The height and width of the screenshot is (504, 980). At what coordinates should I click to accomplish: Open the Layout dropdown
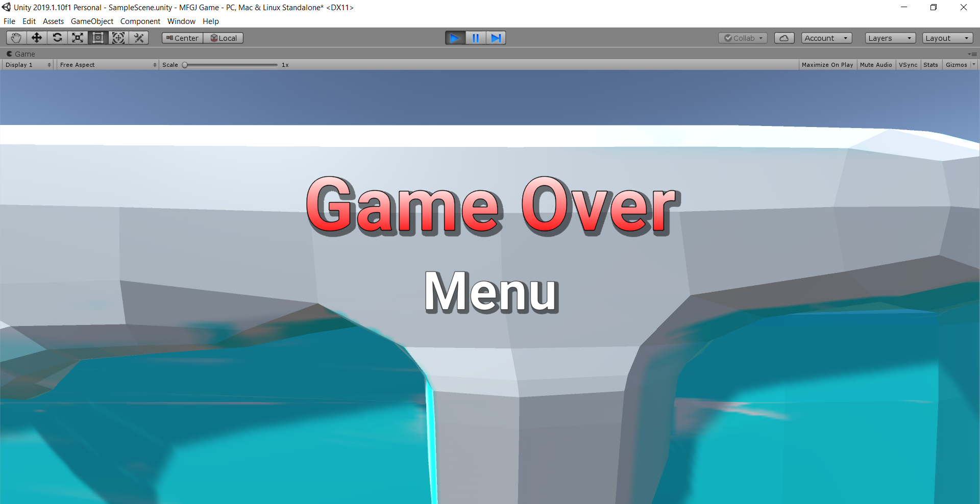coord(948,38)
